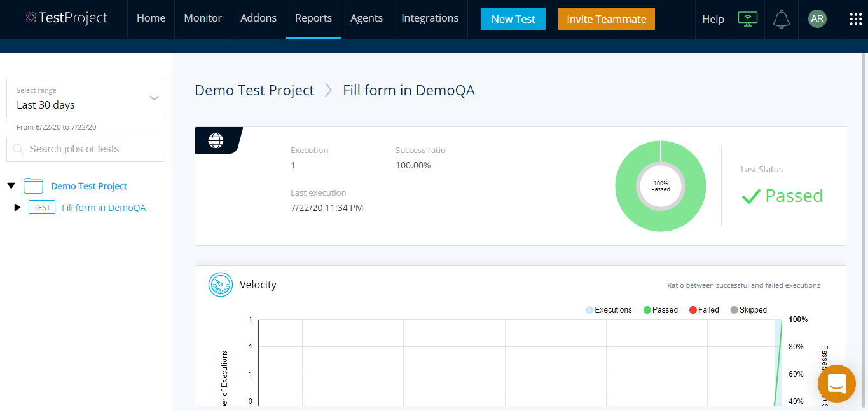Click the date range text From 6/22/20 to 7/22/20
Viewport: 868px width, 411px height.
coord(57,127)
